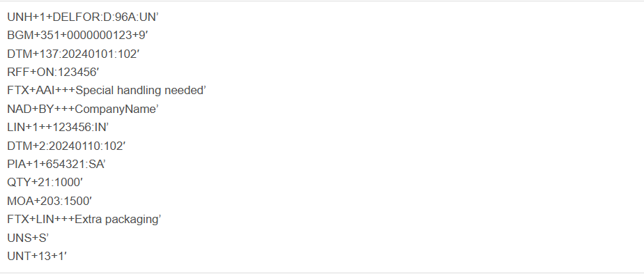Select the BGM+351+0000000123+9 segment line
The height and width of the screenshot is (274, 644).
pyautogui.click(x=77, y=36)
